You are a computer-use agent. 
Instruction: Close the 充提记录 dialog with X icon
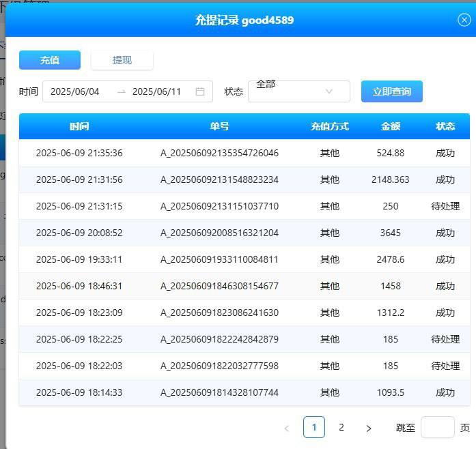click(464, 20)
